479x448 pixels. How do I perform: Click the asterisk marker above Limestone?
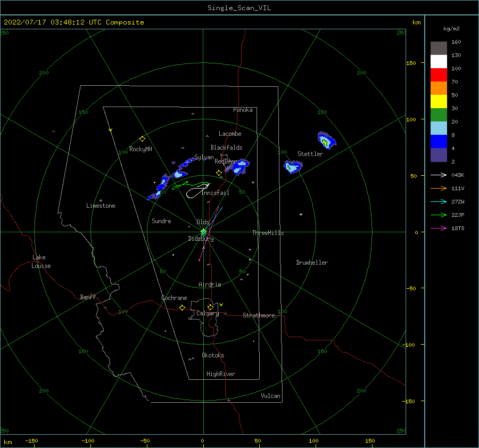101,201
